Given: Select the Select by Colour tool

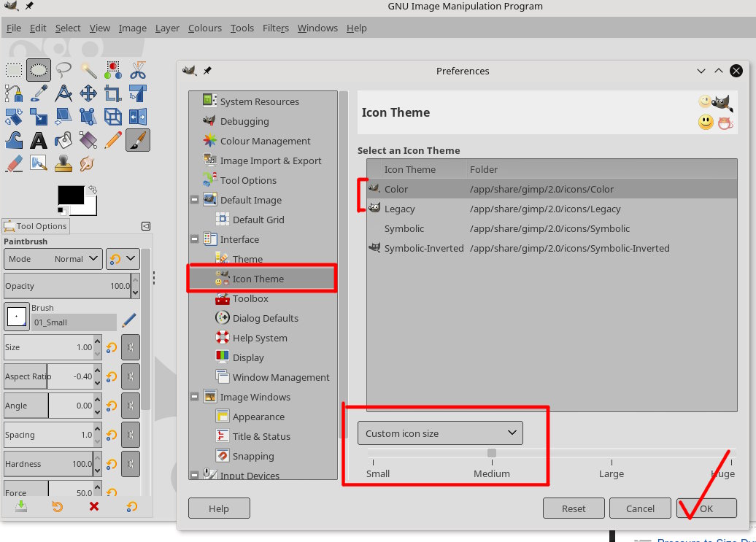Looking at the screenshot, I should [x=113, y=70].
